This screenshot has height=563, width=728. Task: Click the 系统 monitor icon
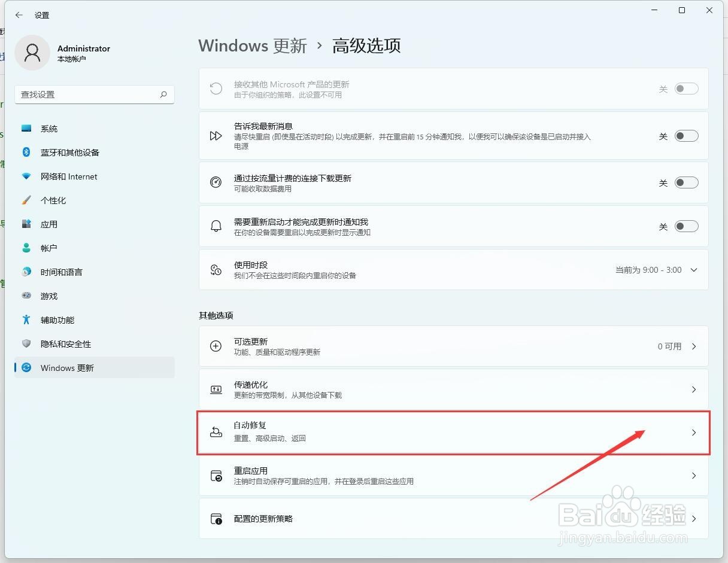click(x=26, y=129)
